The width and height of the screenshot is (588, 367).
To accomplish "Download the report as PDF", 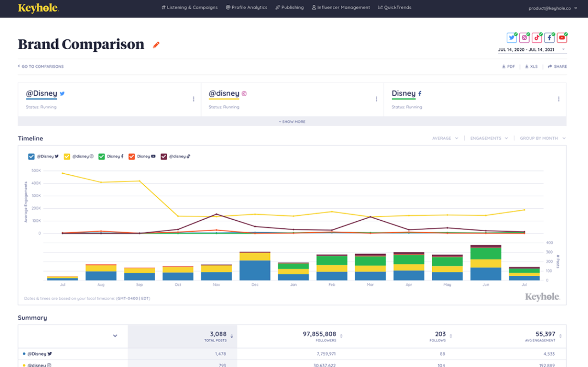I will 508,66.
